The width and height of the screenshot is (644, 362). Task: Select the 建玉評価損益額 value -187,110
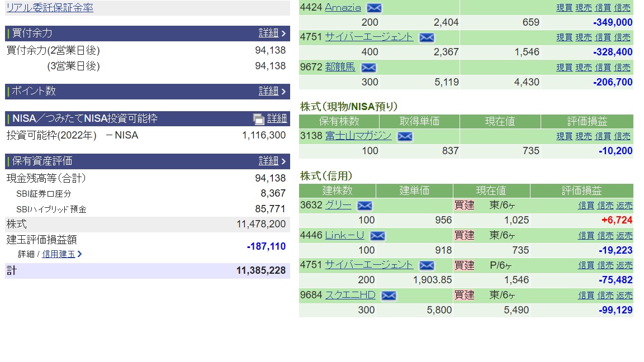266,246
